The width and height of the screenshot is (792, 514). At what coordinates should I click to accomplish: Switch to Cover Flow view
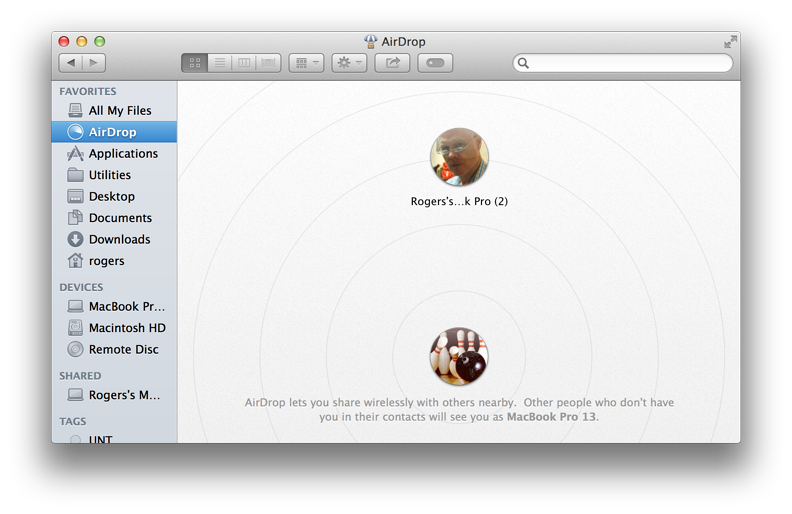268,63
